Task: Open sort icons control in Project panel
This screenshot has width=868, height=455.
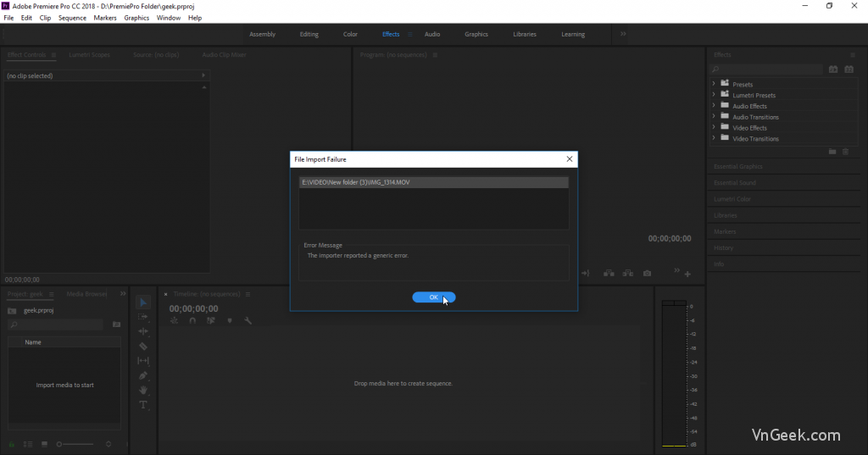Action: [x=108, y=444]
